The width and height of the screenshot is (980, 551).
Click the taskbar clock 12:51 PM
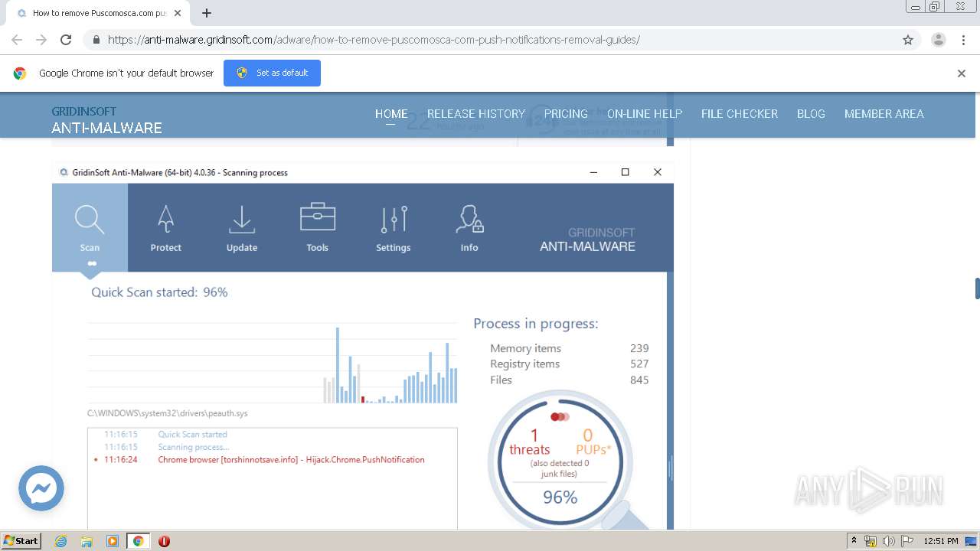pos(941,541)
